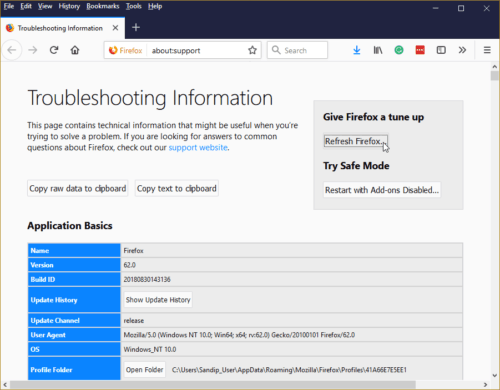This screenshot has height=390, width=500.
Task: Open the File menu
Action: coord(9,6)
